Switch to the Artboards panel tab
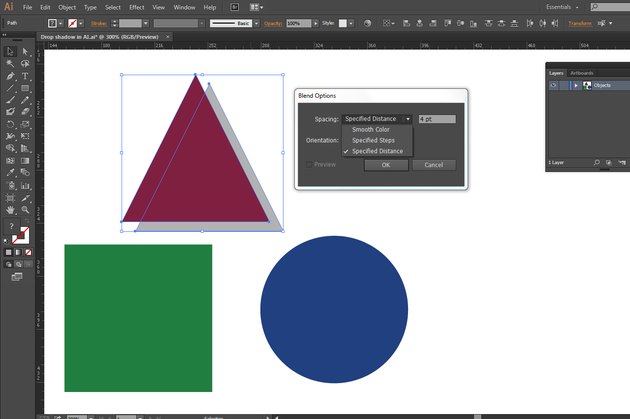Image resolution: width=630 pixels, height=419 pixels. pos(581,73)
